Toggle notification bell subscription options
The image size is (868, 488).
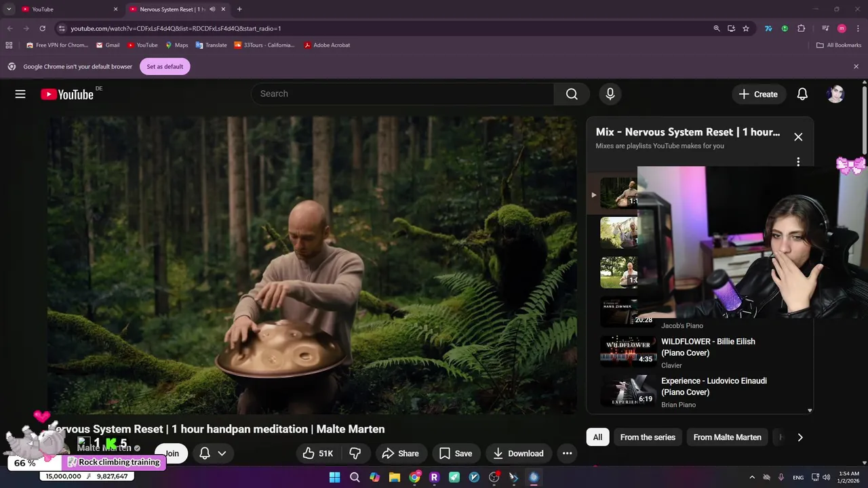coord(212,453)
